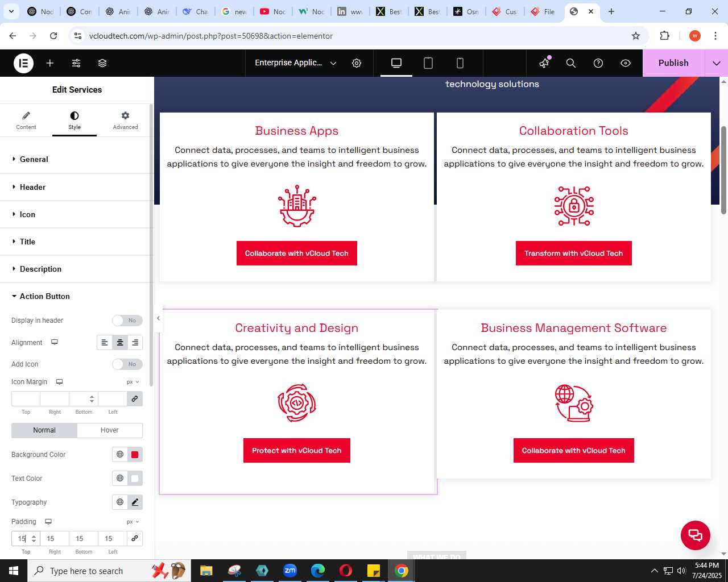This screenshot has width=728, height=582.
Task: Click Alignment responsive device icon
Action: pos(55,343)
